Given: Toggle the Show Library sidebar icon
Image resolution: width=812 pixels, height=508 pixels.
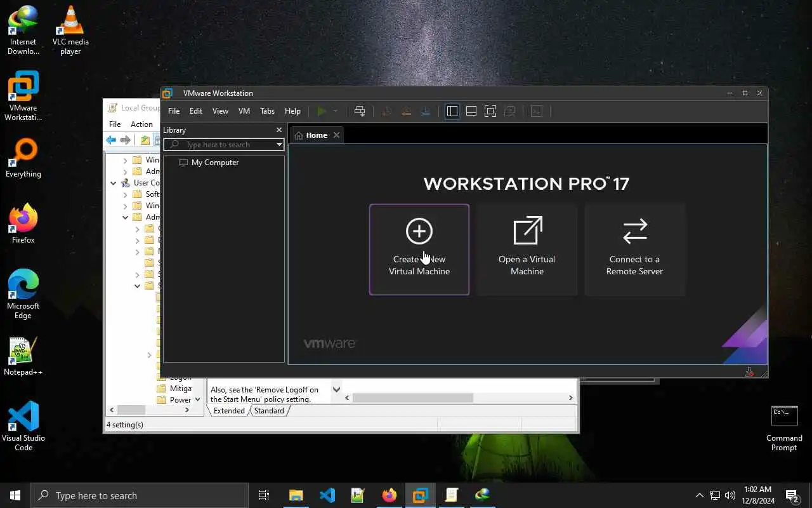Looking at the screenshot, I should [452, 111].
